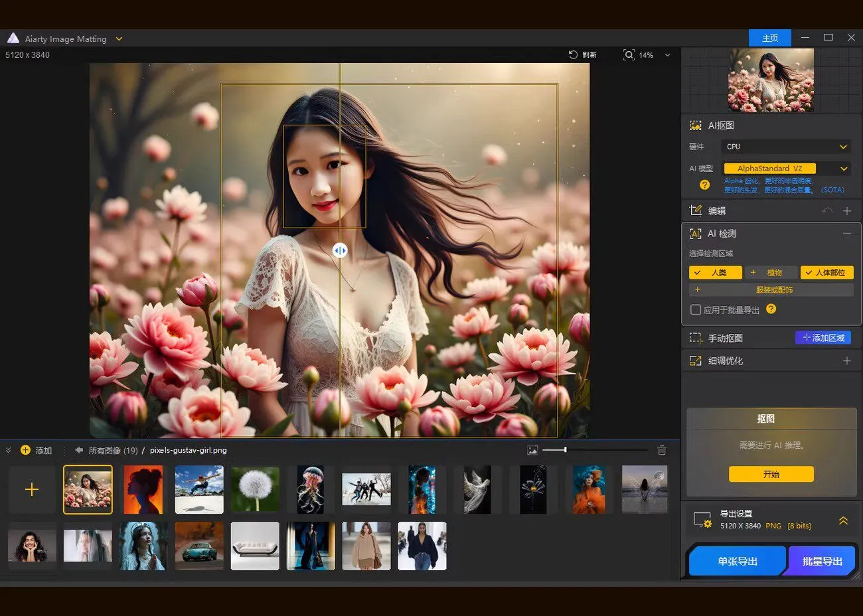Click the 刷新 refresh icon above the canvas
Viewport: 863px width, 616px height.
click(572, 54)
